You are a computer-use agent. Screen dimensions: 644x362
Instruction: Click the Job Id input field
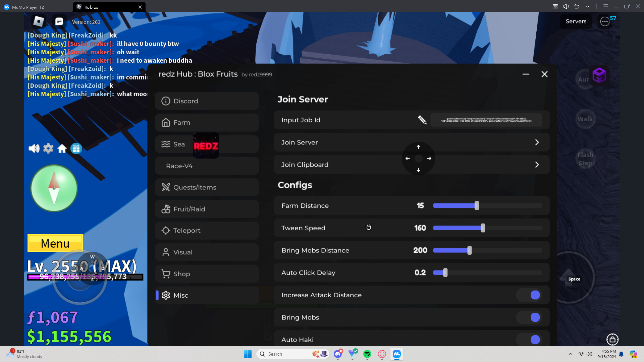[486, 120]
